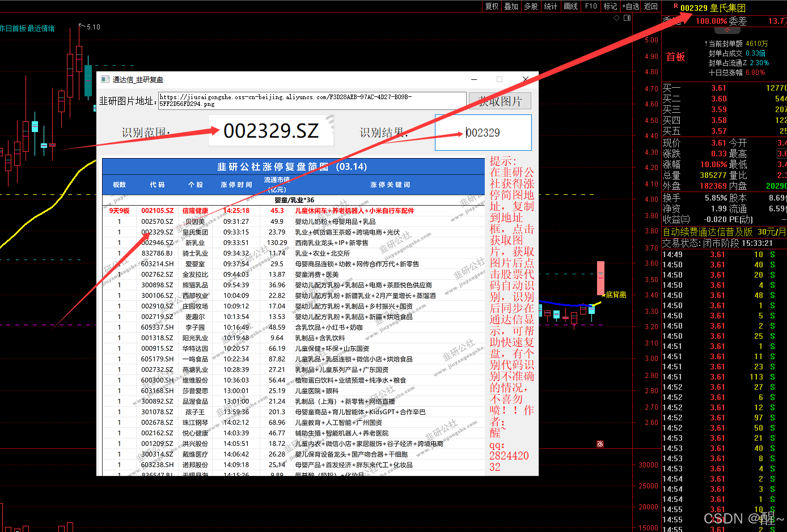Click the 返回 back button
This screenshot has height=532, width=787.
[651, 6]
